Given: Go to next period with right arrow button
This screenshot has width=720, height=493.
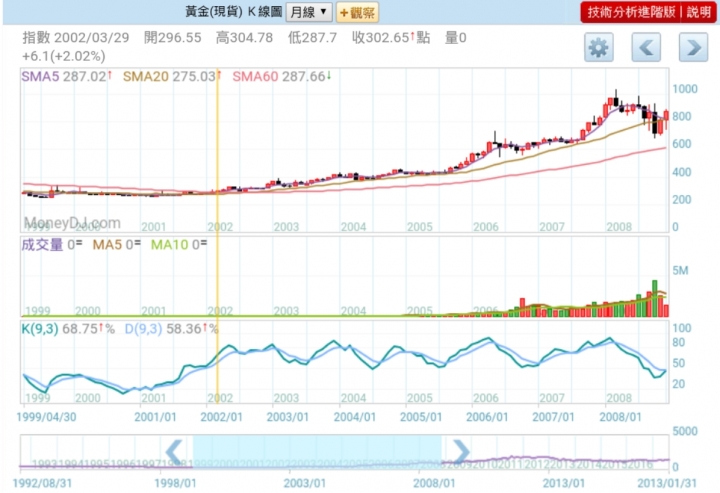Looking at the screenshot, I should (x=693, y=47).
